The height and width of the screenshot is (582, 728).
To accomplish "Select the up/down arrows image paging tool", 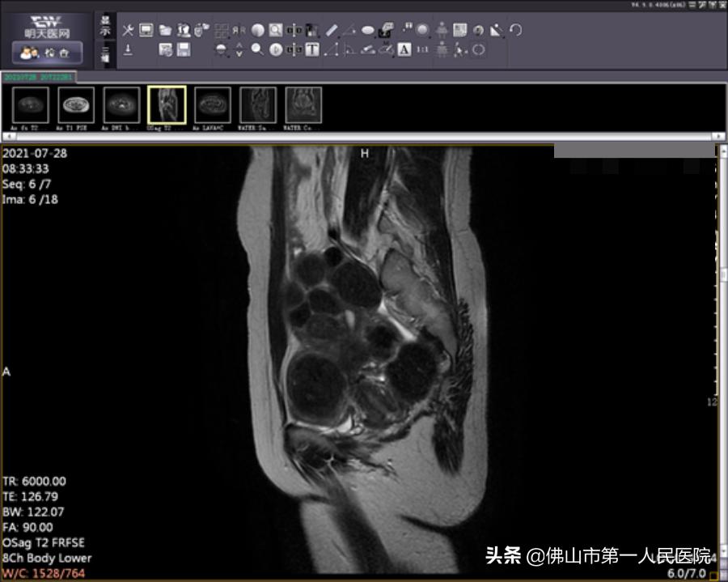I will pos(239,49).
